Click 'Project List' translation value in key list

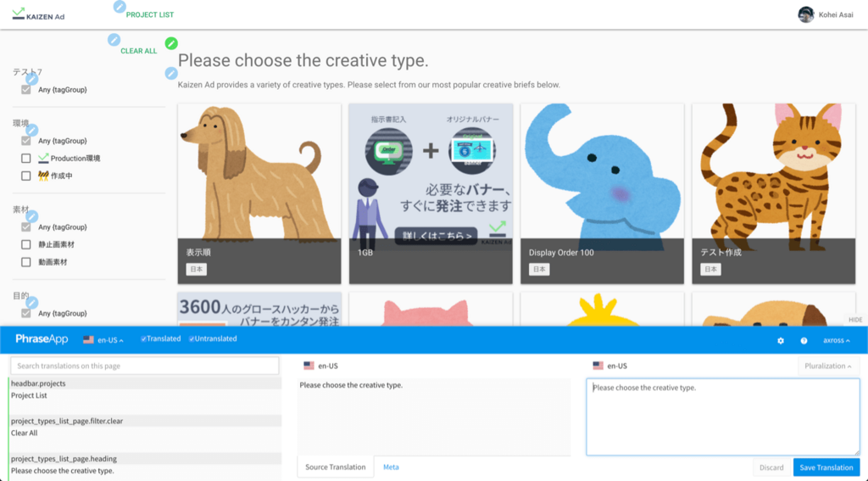click(29, 395)
